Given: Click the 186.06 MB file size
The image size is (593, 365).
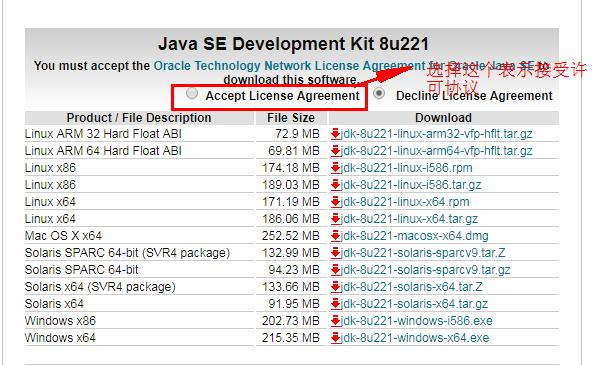Looking at the screenshot, I should click(x=291, y=219).
